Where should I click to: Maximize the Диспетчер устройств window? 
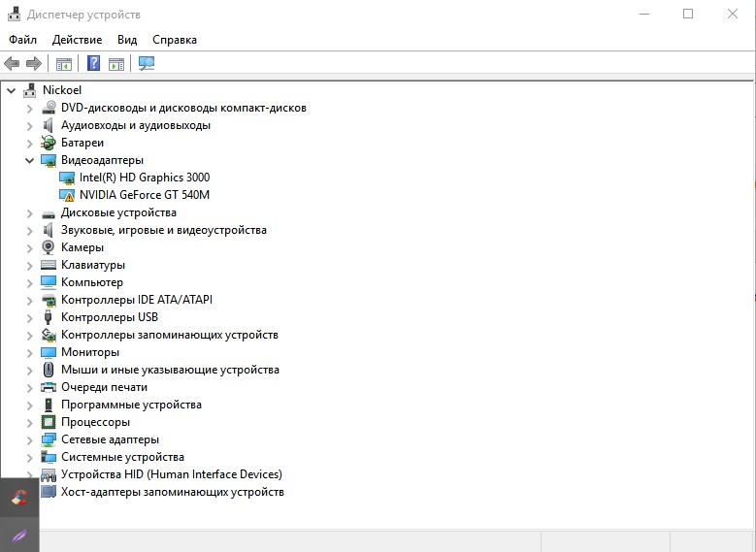coord(688,14)
